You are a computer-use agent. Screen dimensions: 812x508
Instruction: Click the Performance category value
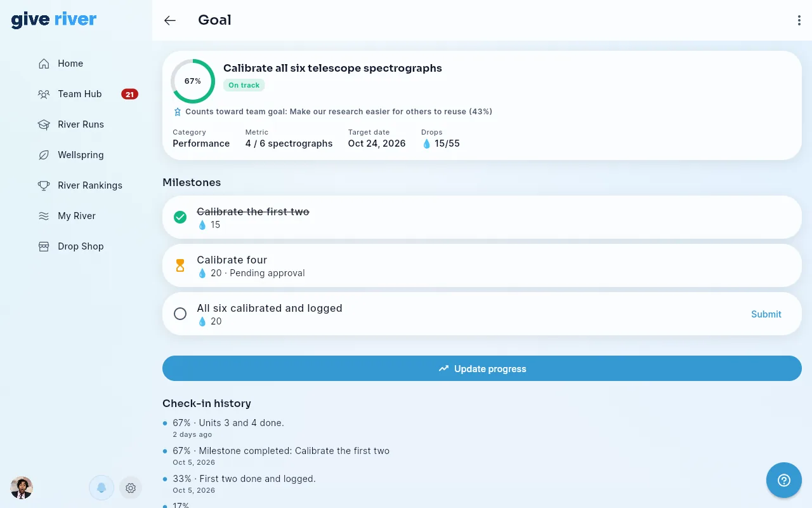click(x=201, y=144)
